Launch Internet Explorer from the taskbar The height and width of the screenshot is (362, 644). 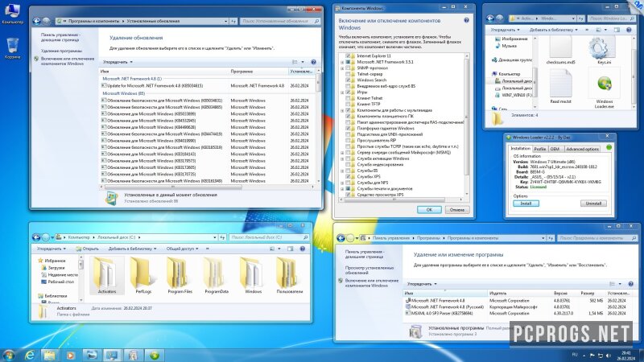click(30, 355)
